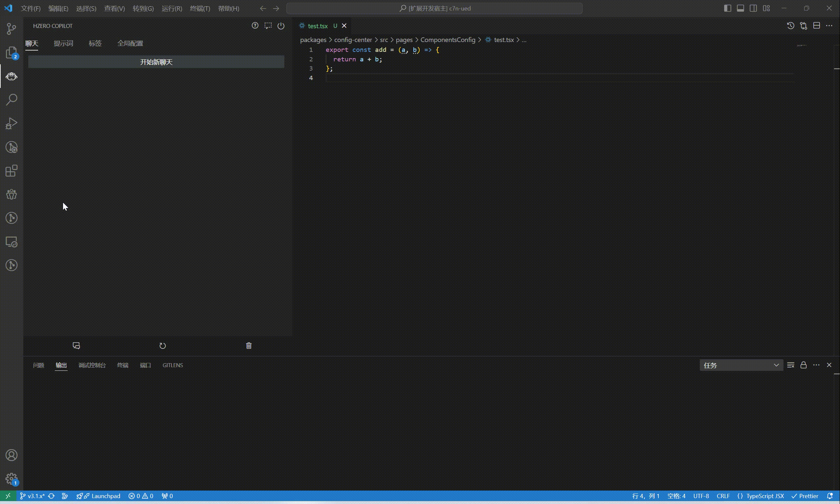Expand the test.tsx breadcrumb
Viewport: 840px width, 504px height.
(x=499, y=40)
